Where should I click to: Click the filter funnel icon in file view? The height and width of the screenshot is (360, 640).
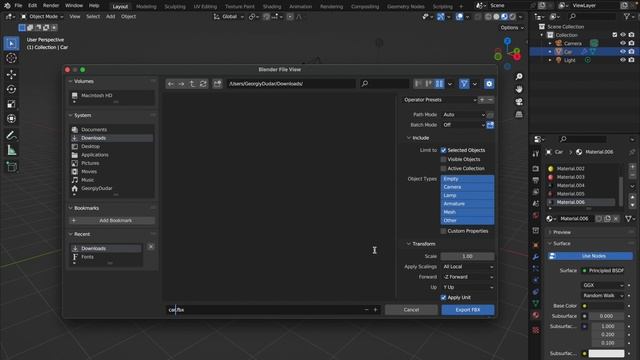464,84
